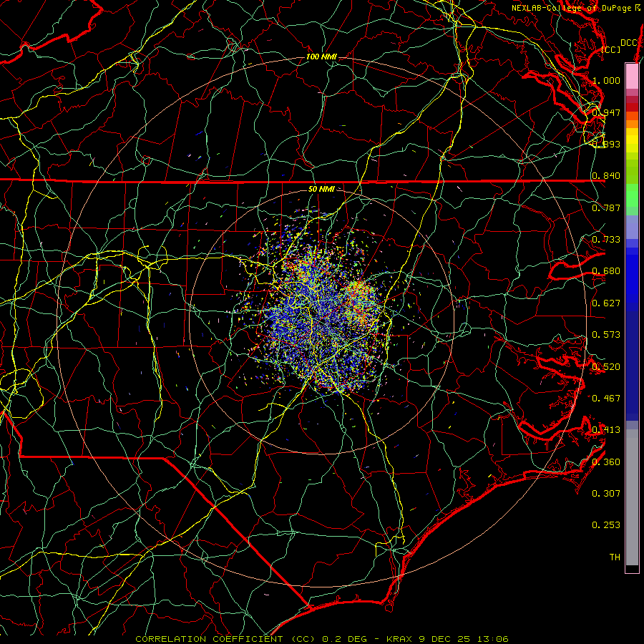Select the 0.253 scale value
Image resolution: width=644 pixels, height=644 pixels.
[606, 525]
